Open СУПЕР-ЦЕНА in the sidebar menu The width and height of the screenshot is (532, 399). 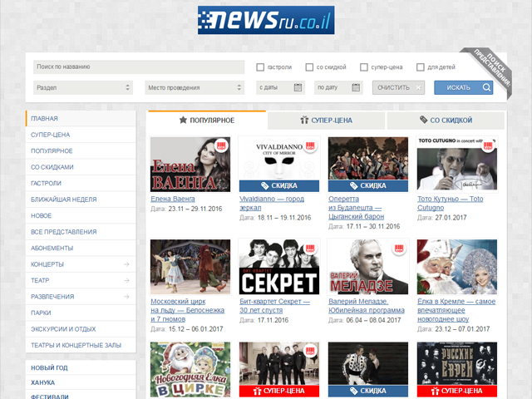tap(81, 135)
